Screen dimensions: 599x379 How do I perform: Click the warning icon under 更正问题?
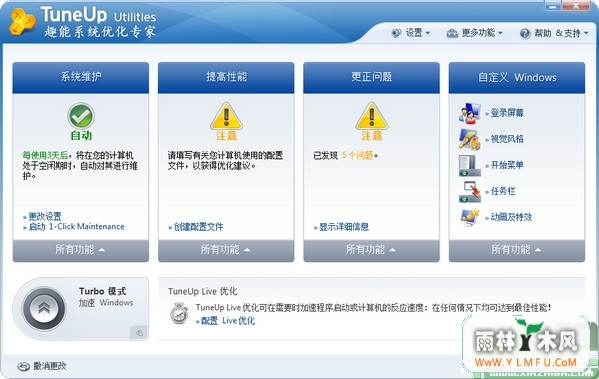372,116
